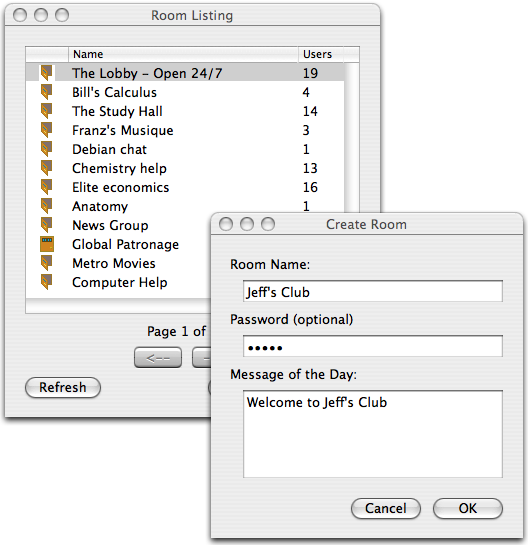This screenshot has height=545, width=528.
Task: Select the News Group room name
Action: pos(110,226)
